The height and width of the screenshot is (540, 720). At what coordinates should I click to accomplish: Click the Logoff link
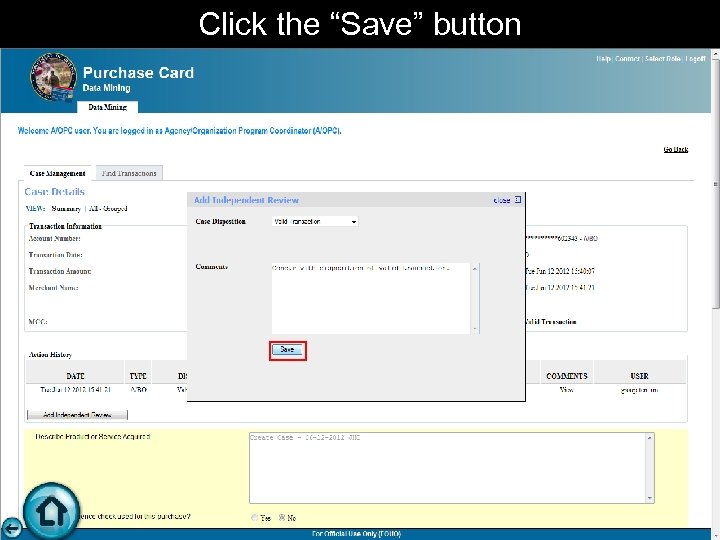[695, 59]
